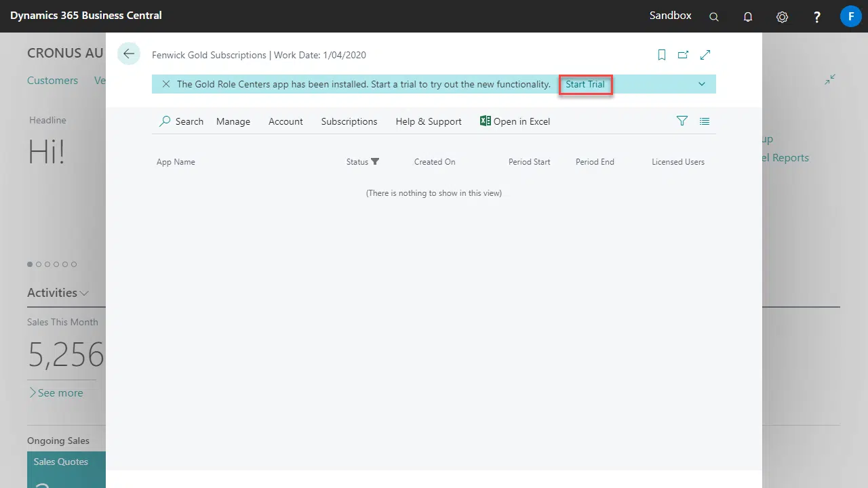Open the Help & Support menu
The image size is (868, 488).
point(429,121)
